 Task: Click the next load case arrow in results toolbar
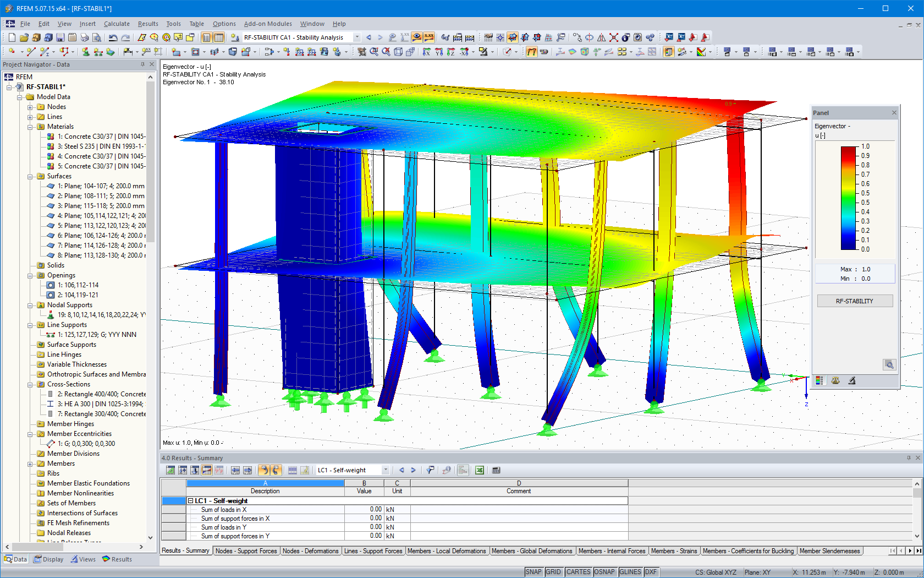coord(413,470)
